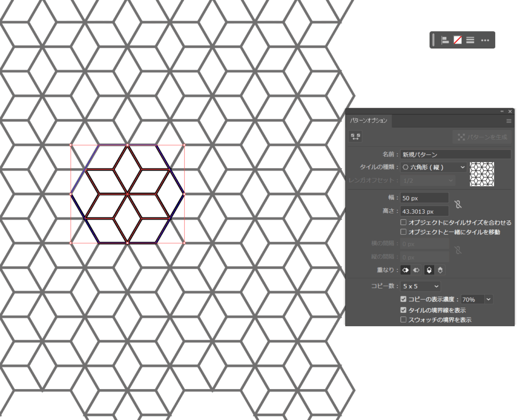
Task: Click the Pattern Tile Tool icon
Action: 355,137
